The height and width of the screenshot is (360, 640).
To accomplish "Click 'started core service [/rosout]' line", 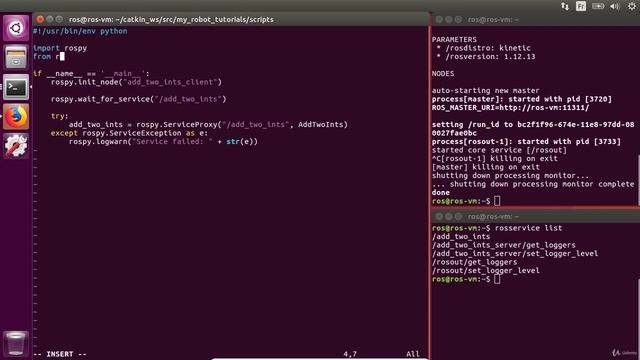I will [x=499, y=150].
